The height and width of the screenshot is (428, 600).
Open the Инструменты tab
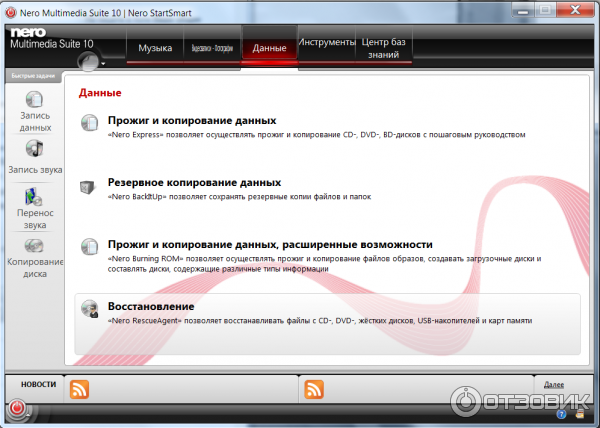coord(326,43)
